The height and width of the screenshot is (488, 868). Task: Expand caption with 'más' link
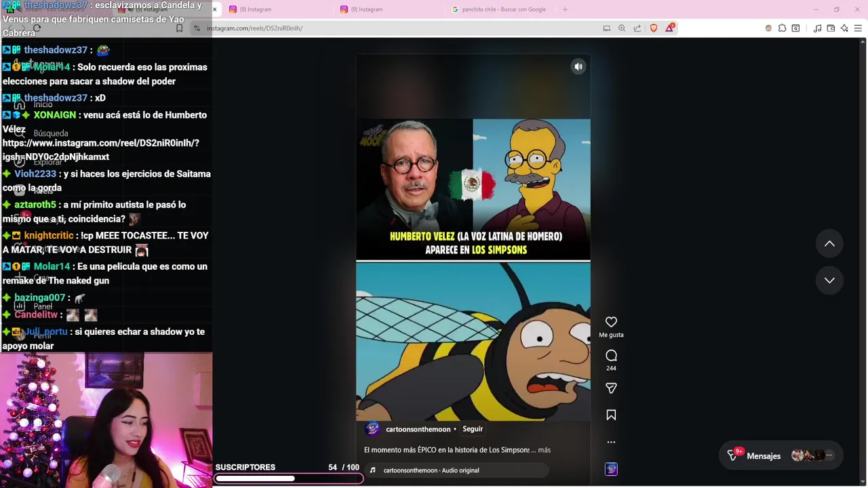pyautogui.click(x=544, y=450)
